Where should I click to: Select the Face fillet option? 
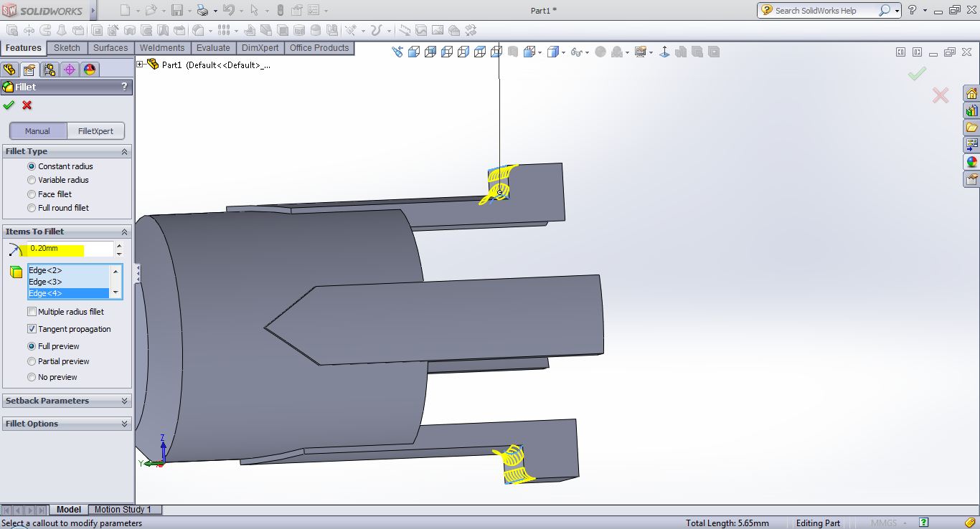tap(32, 194)
